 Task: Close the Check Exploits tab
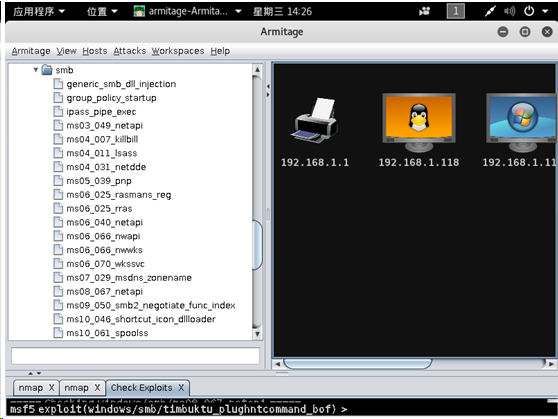pyautogui.click(x=181, y=387)
